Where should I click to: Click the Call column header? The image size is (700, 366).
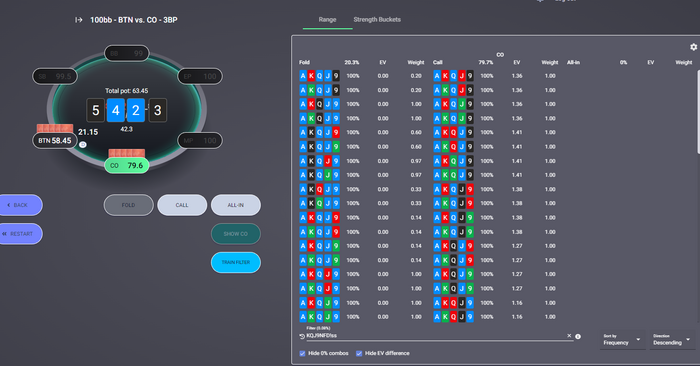[x=438, y=62]
